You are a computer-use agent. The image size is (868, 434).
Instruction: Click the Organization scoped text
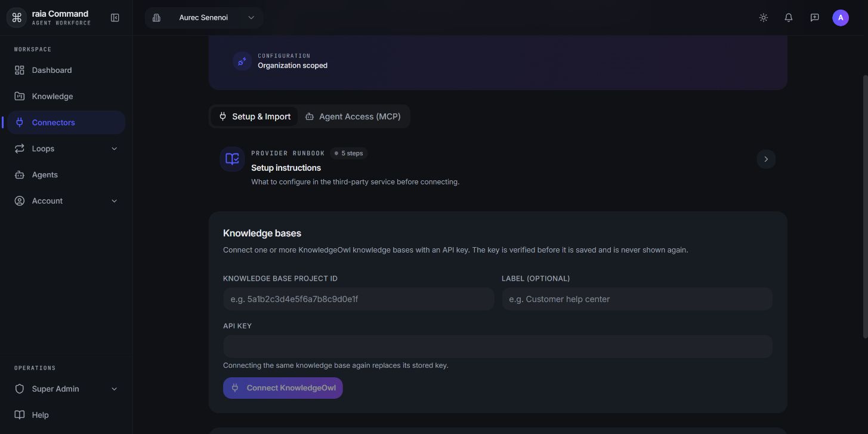(292, 66)
